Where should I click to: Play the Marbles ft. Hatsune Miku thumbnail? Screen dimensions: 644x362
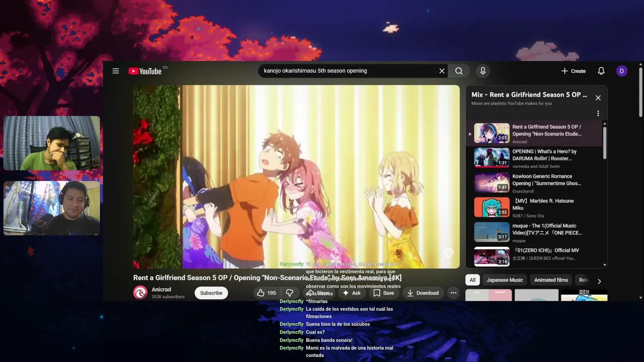[x=492, y=208]
